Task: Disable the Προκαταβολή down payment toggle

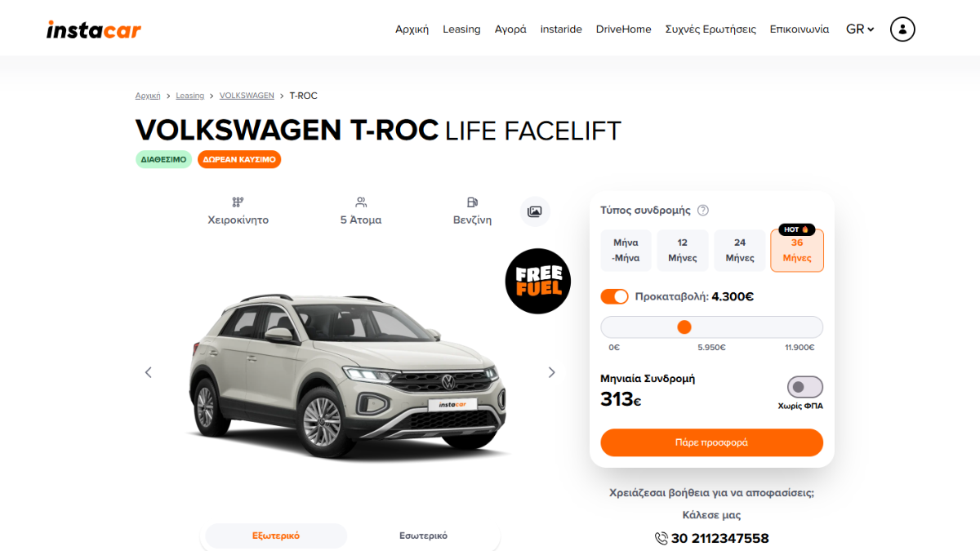Action: pos(614,296)
